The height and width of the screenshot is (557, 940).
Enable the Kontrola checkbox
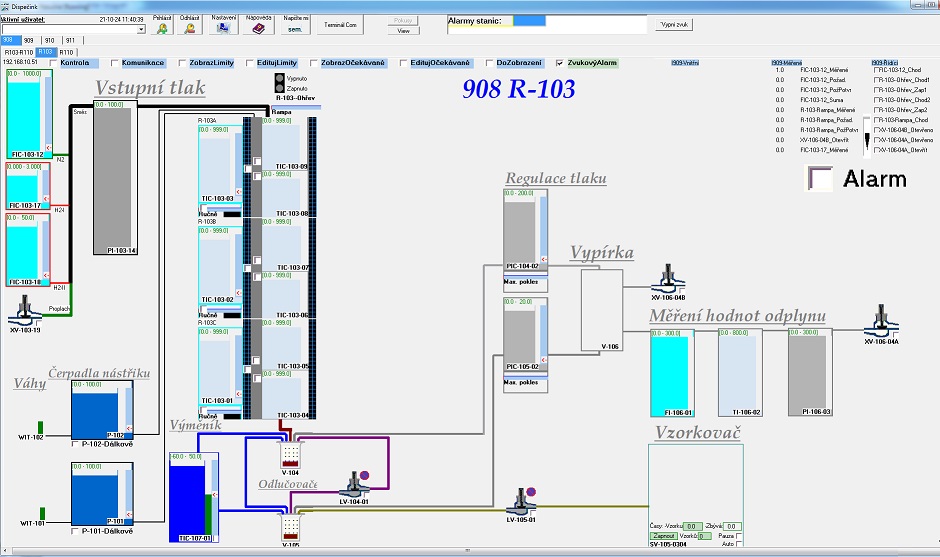(51, 63)
